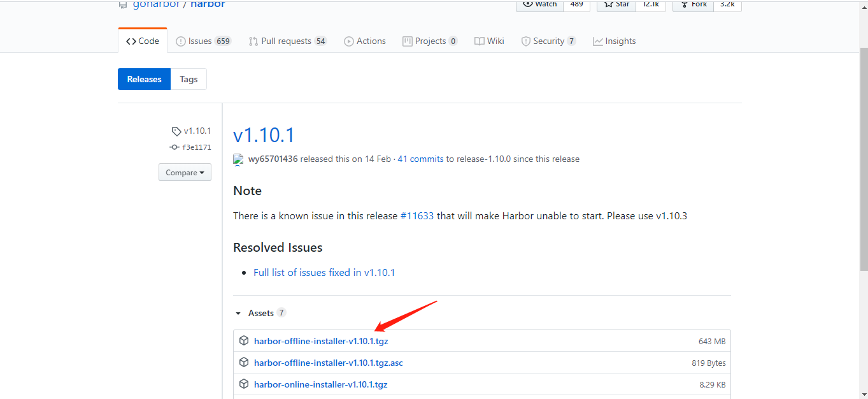
Task: Collapse the Assets section
Action: coord(260,313)
